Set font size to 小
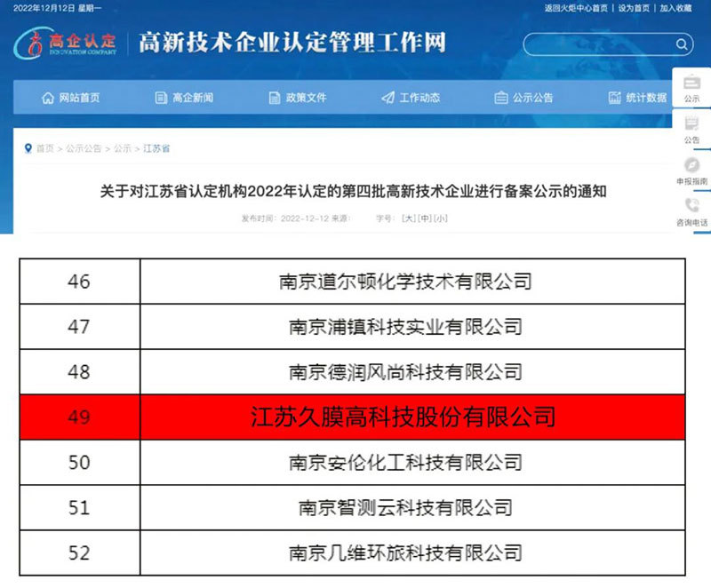Viewport: 711px width, 588px height. point(440,219)
